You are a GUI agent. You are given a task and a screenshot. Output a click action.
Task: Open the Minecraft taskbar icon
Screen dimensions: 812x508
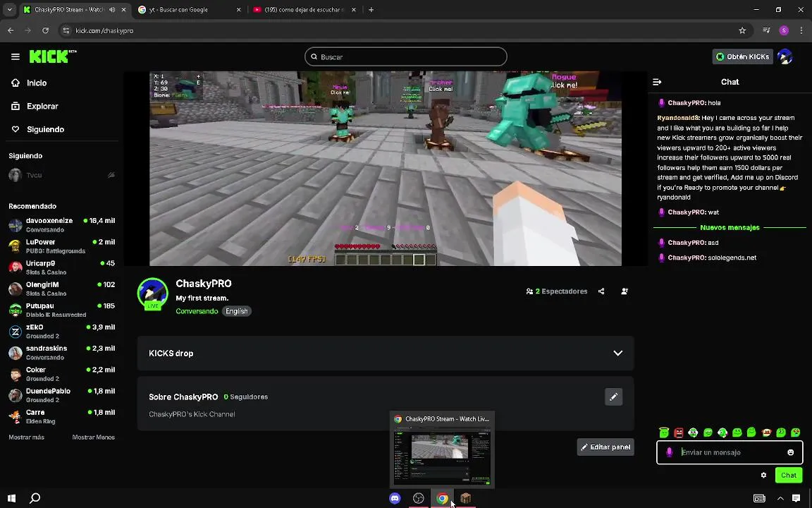465,498
